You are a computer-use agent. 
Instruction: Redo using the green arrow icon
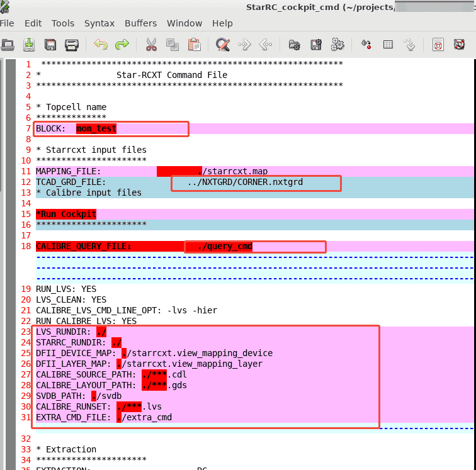[x=122, y=45]
